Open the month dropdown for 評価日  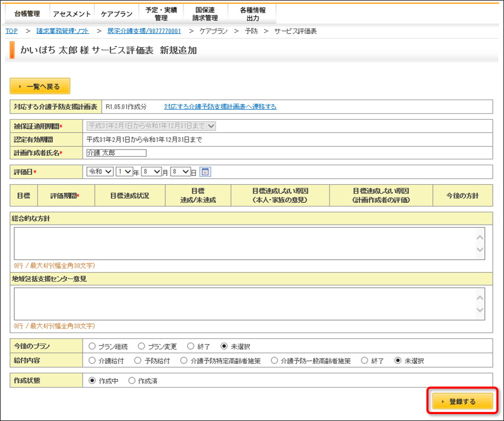[152, 172]
